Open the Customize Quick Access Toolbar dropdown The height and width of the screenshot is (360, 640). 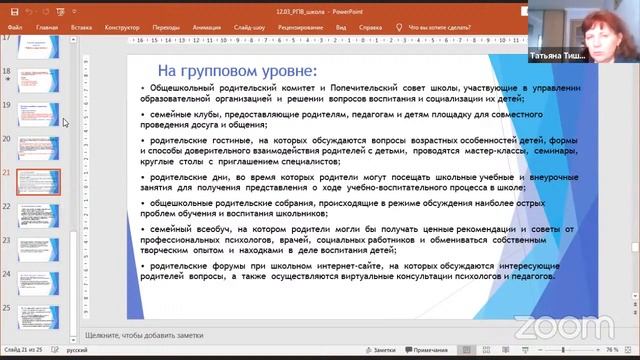click(74, 12)
